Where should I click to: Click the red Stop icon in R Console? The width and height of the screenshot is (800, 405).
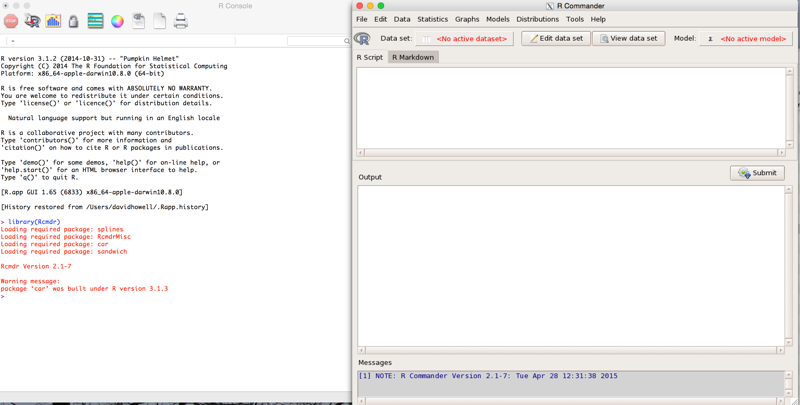click(x=11, y=21)
